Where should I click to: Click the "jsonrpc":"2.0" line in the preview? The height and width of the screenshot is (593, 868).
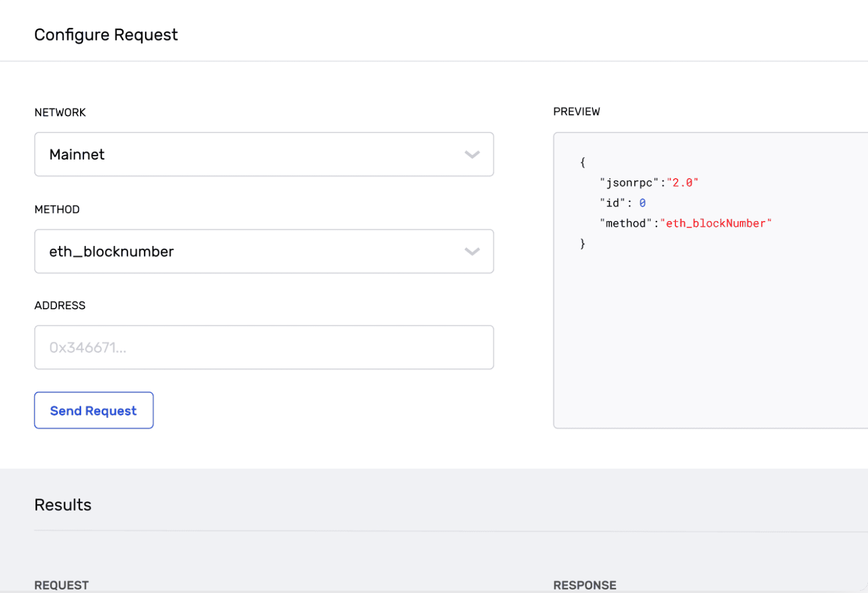pos(649,183)
